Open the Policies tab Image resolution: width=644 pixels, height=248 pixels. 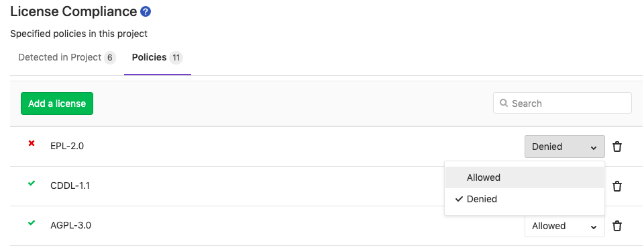(x=157, y=58)
